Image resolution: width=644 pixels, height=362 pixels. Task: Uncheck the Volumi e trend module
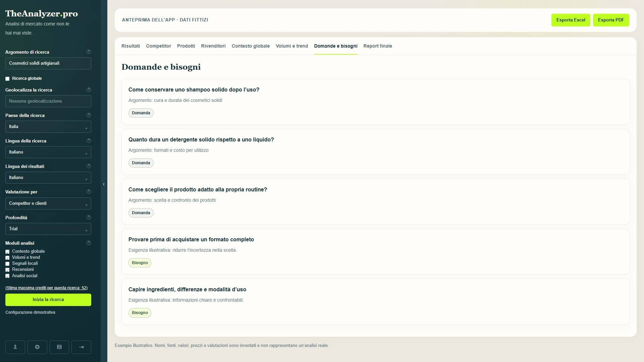pyautogui.click(x=7, y=258)
